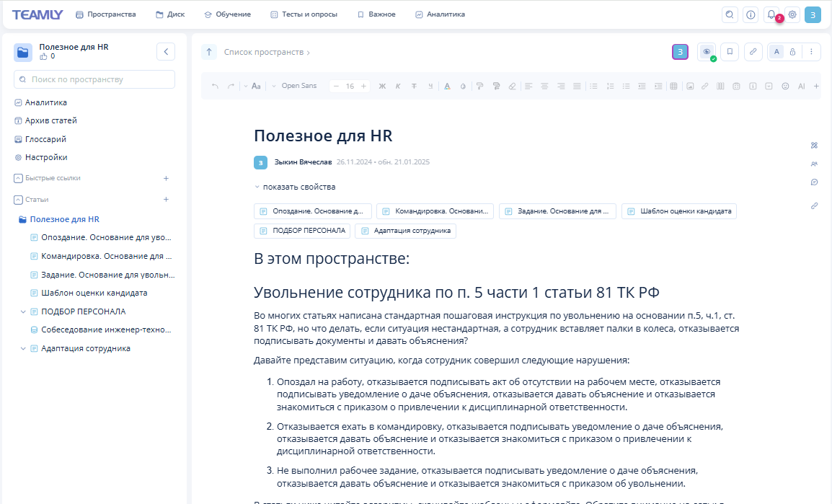Screen dimensions: 832x504
Task: Toggle the lock access button
Action: point(793,52)
